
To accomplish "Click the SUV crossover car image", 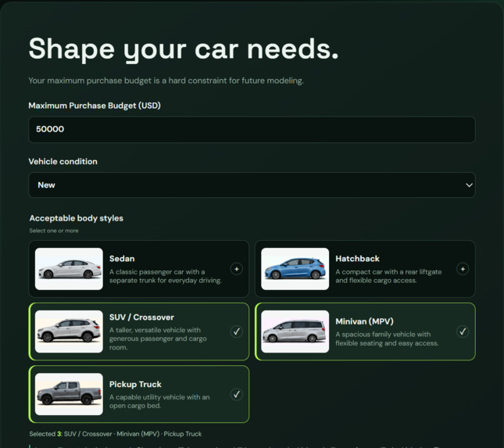I will coord(69,332).
